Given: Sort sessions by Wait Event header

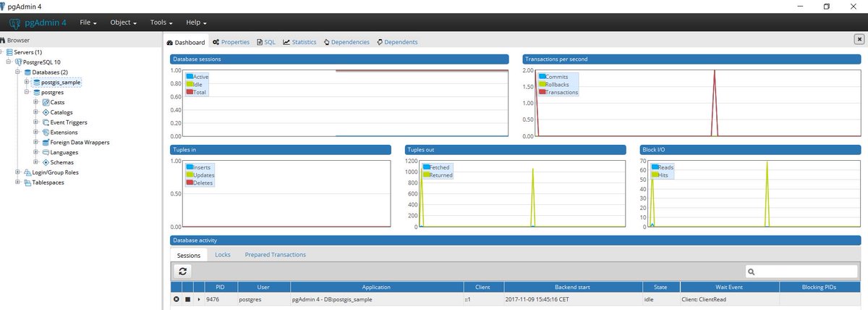Looking at the screenshot, I should pos(728,287).
